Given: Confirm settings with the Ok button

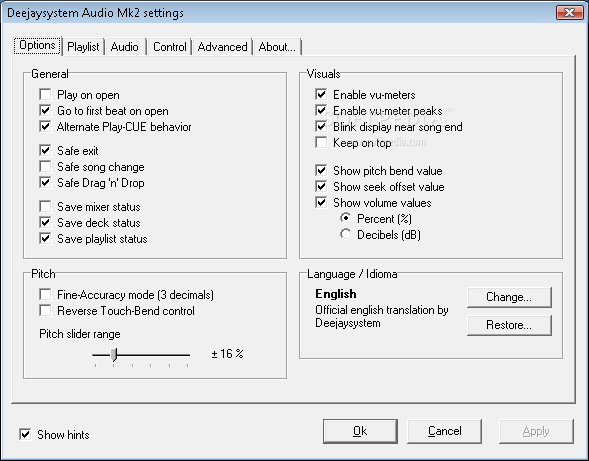Looking at the screenshot, I should coord(360,431).
